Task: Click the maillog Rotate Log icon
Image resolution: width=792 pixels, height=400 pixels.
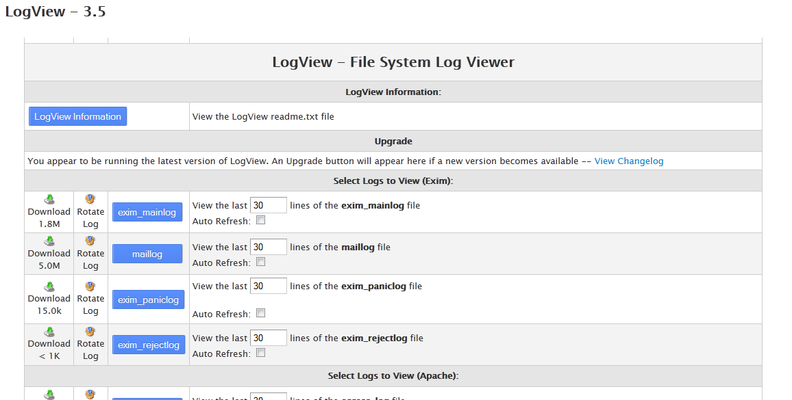Action: point(90,242)
